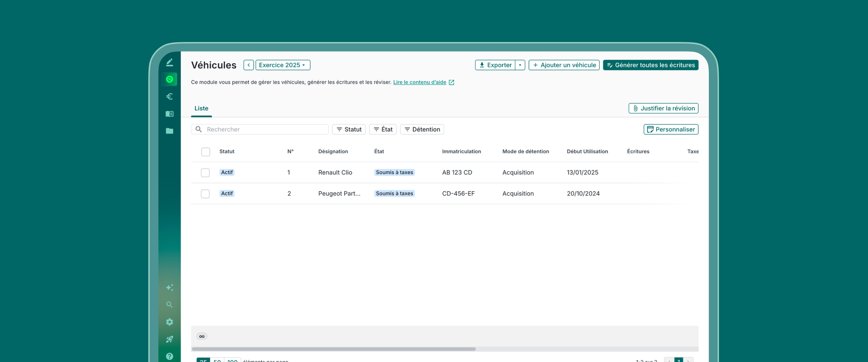Viewport: 868px width, 362px height.
Task: Click the horizontal table scrollbar
Action: point(333,349)
